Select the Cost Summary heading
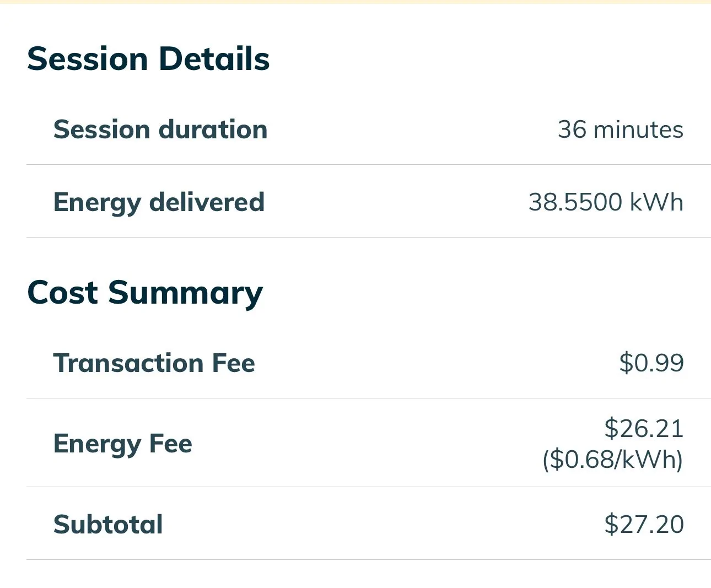The height and width of the screenshot is (588, 711). pyautogui.click(x=145, y=293)
